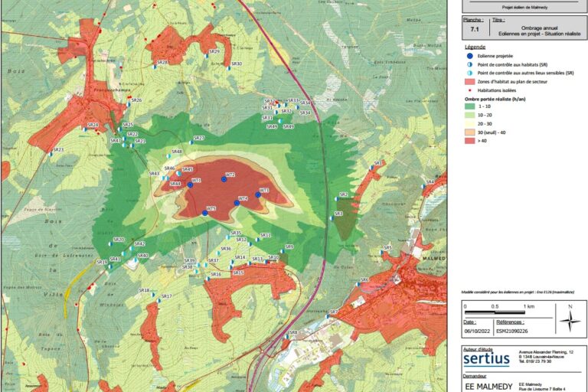The image size is (588, 392).
Task: Select the WT4 turbine point
Action: point(237,203)
